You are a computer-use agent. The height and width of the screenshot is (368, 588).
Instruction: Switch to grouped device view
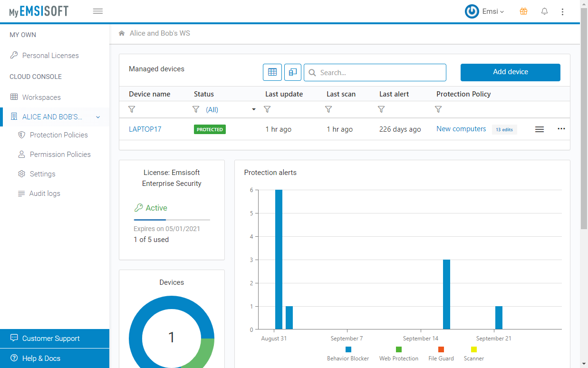[x=293, y=72]
